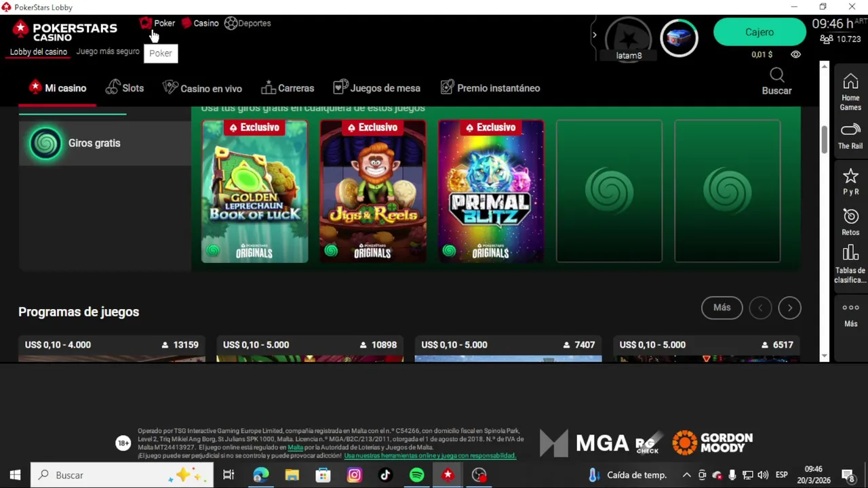Open the rewards chest icon
The image size is (868, 488).
tap(679, 39)
